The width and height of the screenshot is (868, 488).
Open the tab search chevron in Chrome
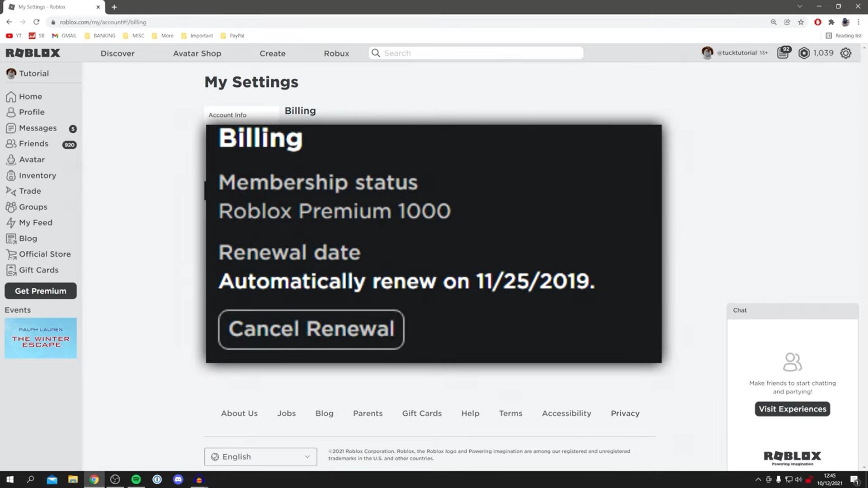pos(799,7)
